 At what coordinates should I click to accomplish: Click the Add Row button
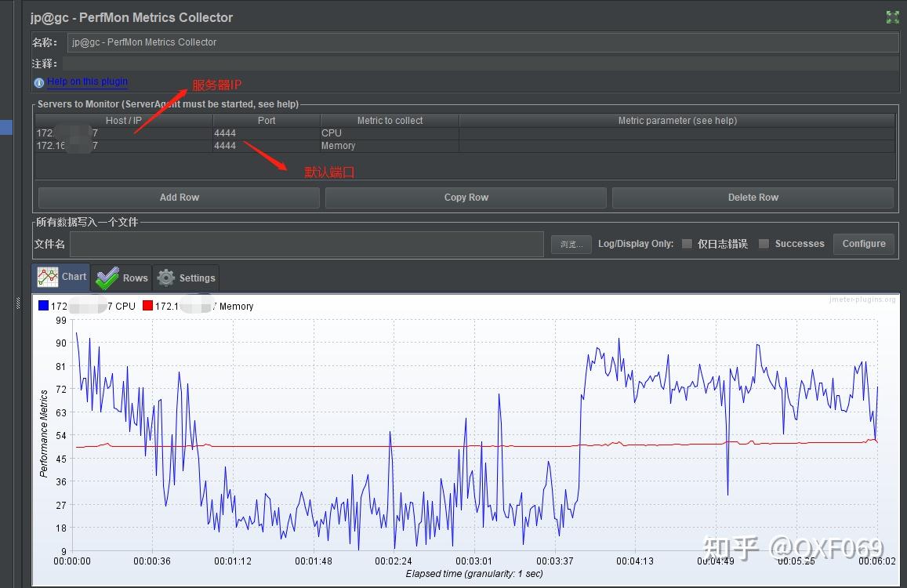click(x=179, y=198)
